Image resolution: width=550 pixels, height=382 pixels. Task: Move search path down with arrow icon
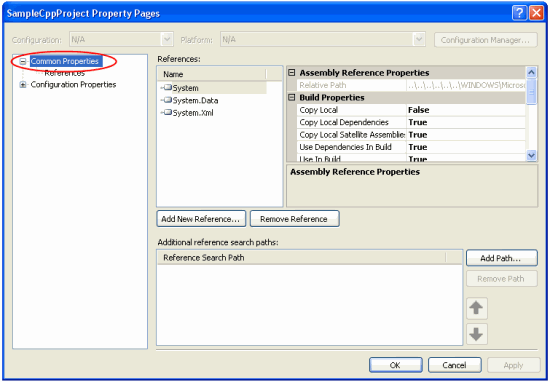coord(476,334)
